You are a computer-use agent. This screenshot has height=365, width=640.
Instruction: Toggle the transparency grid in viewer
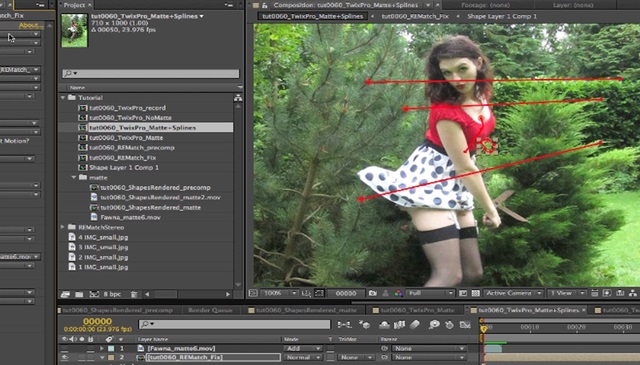(476, 293)
